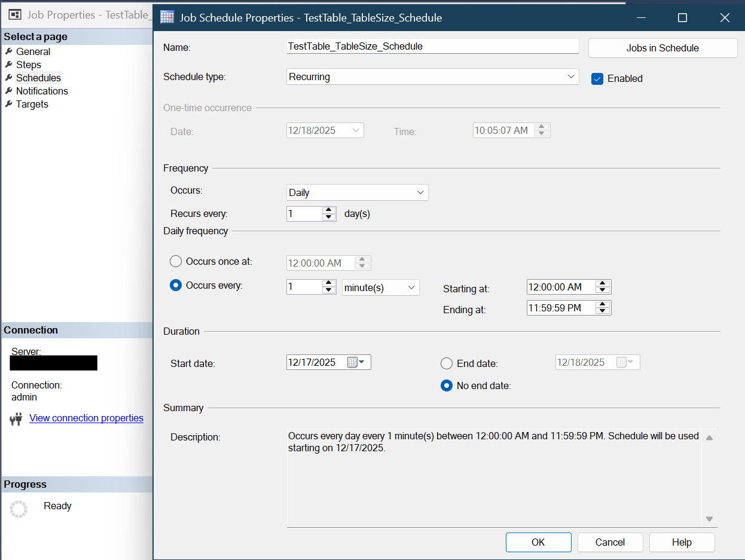Screen dimensions: 745x560
Task: Click the Job Schedule Properties title bar icon
Action: point(167,17)
